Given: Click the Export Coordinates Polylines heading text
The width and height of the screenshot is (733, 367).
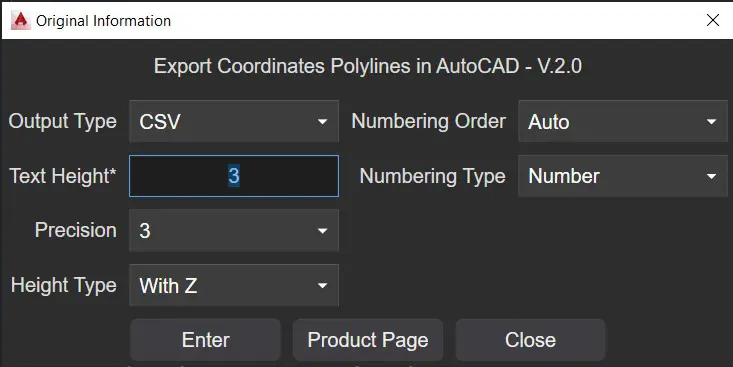Looking at the screenshot, I should [x=368, y=66].
